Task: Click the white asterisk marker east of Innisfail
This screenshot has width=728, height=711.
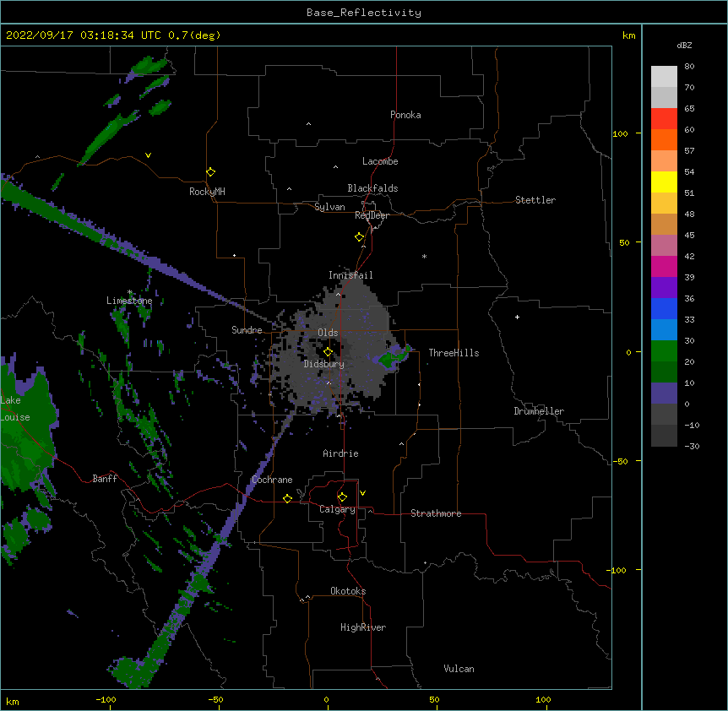Action: pos(424,256)
